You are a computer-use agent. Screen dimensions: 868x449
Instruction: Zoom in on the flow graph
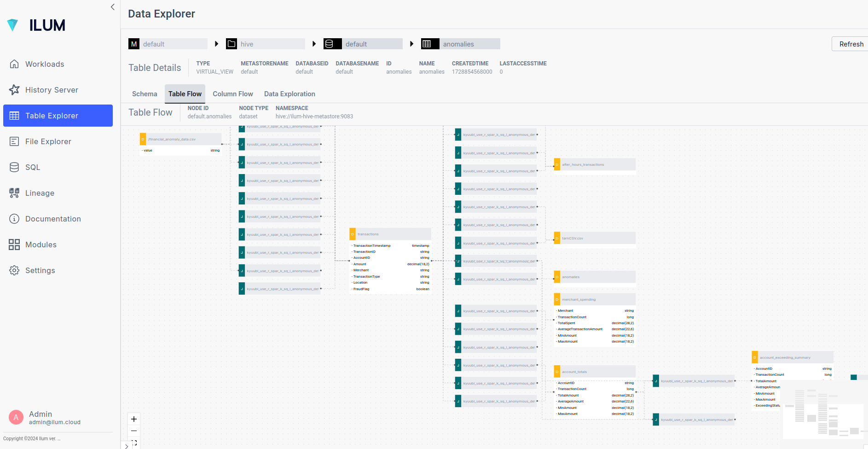tap(134, 419)
